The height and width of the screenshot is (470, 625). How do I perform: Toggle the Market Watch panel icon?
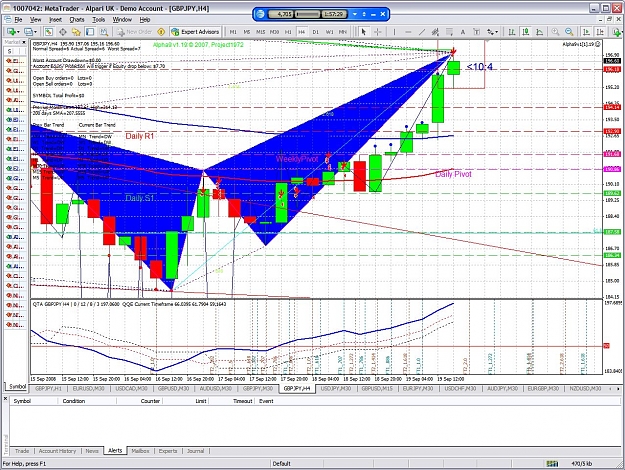click(49, 32)
